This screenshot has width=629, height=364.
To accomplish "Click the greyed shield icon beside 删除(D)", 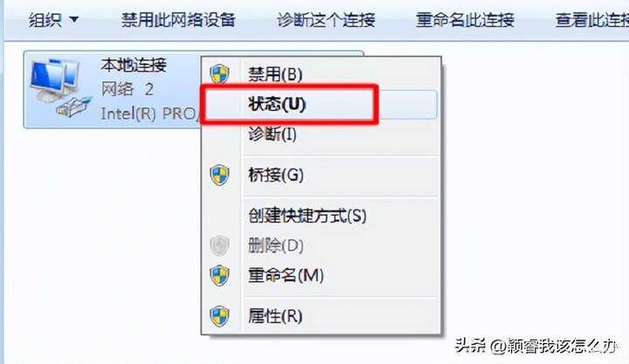I will pyautogui.click(x=219, y=245).
